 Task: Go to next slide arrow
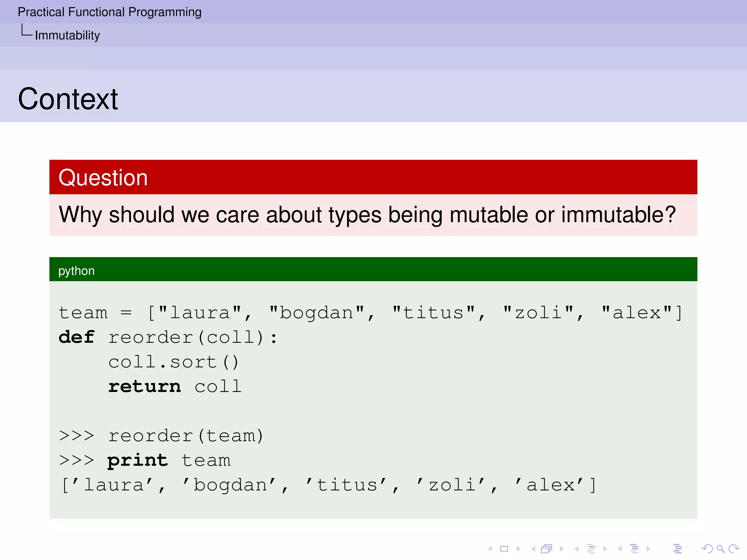tap(518, 548)
